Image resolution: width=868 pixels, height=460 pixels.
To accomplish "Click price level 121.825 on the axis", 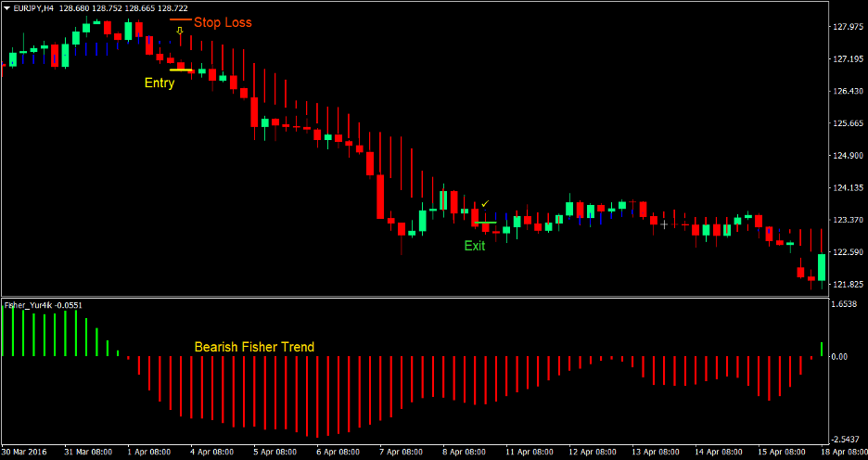I will 848,285.
